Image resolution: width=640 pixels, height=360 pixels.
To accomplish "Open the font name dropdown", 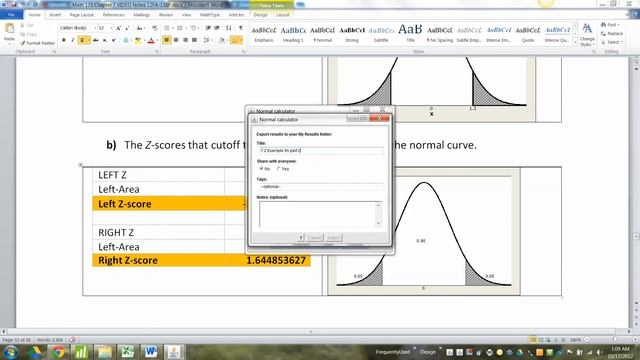I will 95,28.
